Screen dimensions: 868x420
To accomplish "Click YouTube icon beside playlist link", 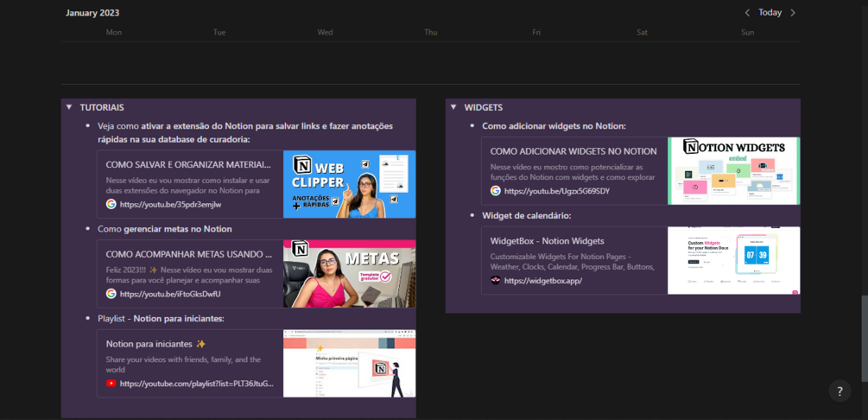I will pyautogui.click(x=111, y=384).
